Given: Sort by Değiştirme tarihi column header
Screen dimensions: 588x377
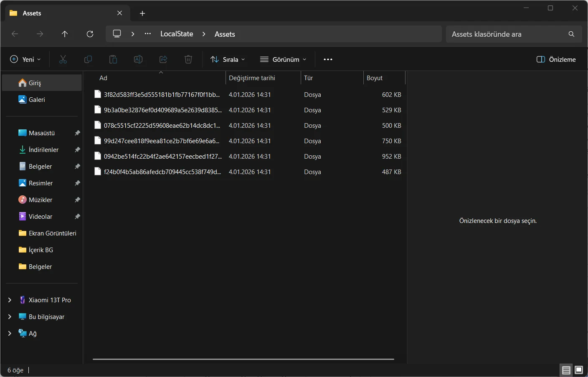Looking at the screenshot, I should [x=263, y=78].
